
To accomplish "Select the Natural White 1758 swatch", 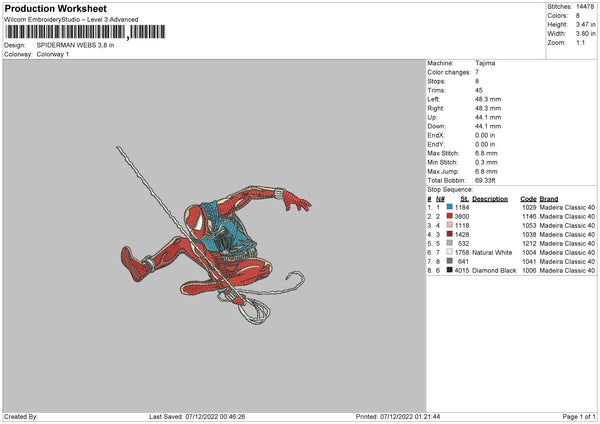I will (450, 252).
